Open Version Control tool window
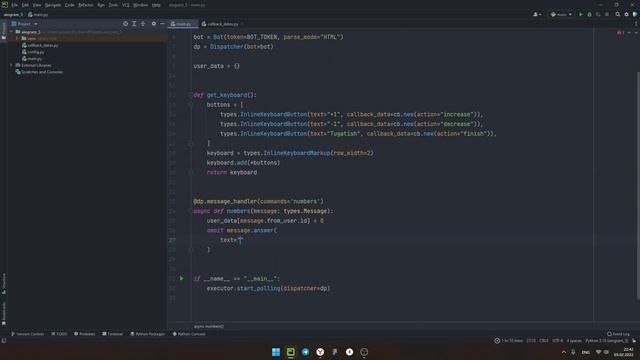This screenshot has height=360, width=640. pyautogui.click(x=27, y=334)
